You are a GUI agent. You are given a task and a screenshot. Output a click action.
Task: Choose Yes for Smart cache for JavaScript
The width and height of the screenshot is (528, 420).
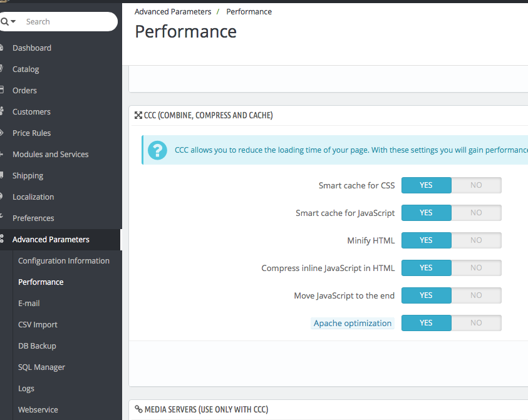coord(426,213)
